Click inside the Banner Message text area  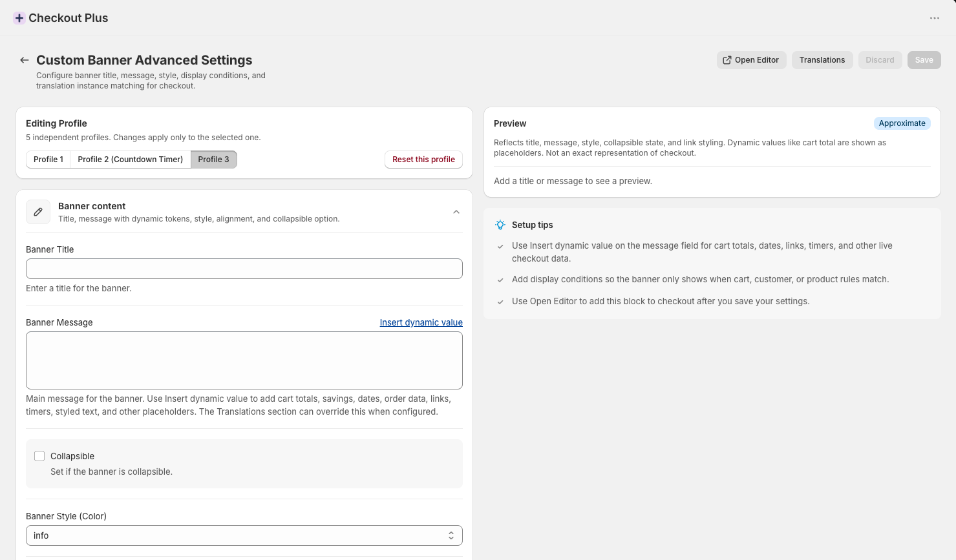[244, 360]
